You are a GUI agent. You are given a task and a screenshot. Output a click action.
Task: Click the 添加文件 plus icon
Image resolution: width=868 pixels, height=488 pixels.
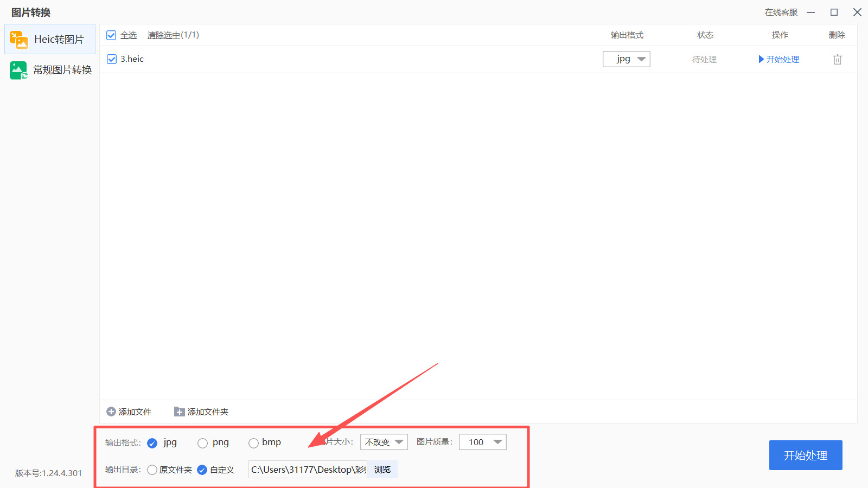tap(111, 412)
